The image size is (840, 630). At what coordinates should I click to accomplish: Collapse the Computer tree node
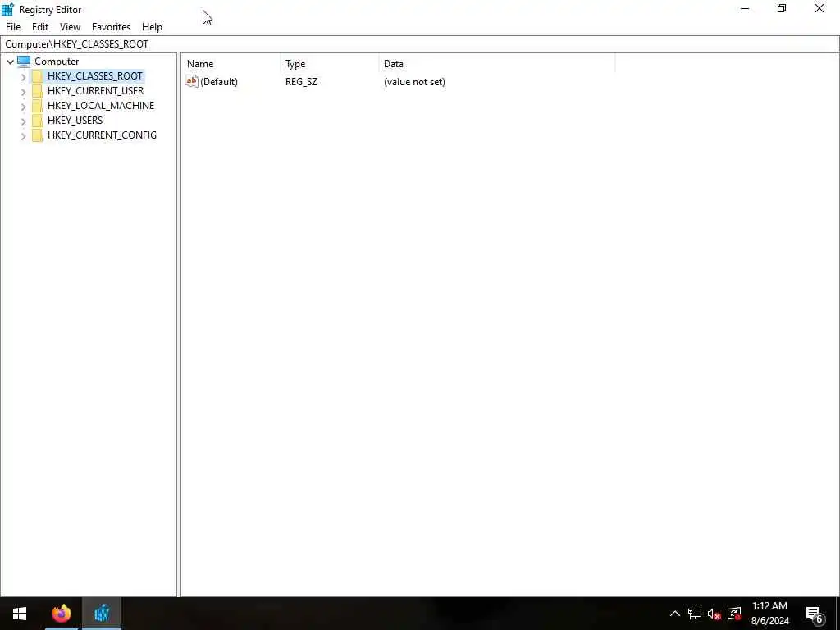(10, 62)
